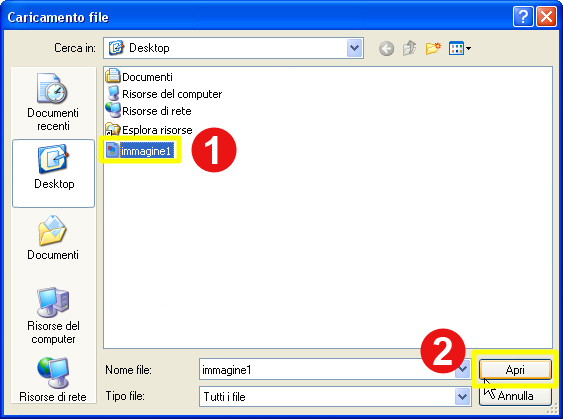The image size is (563, 419).
Task: Select Desktop in the places sidebar
Action: pos(53,173)
